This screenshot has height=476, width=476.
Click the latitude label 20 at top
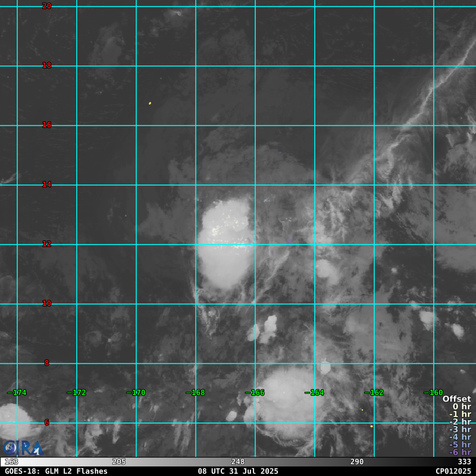[46, 6]
